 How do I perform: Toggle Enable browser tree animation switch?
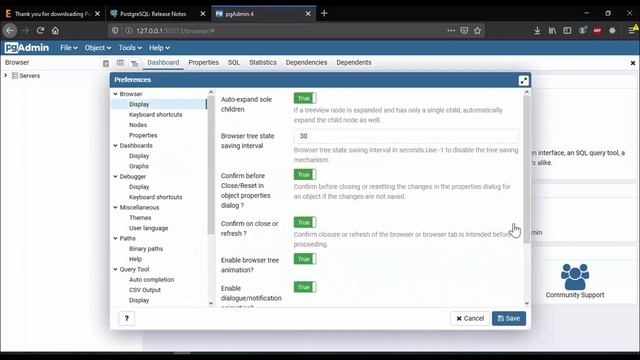[305, 259]
